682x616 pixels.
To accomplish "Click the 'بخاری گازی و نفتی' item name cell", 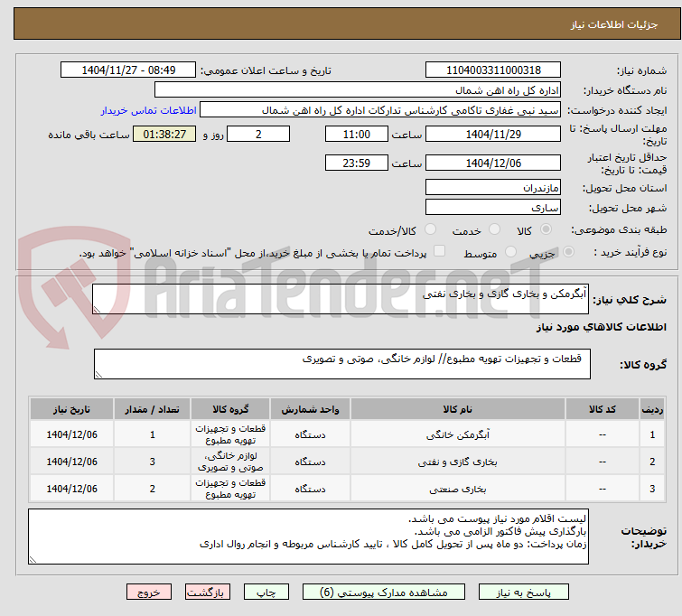I will pyautogui.click(x=458, y=462).
